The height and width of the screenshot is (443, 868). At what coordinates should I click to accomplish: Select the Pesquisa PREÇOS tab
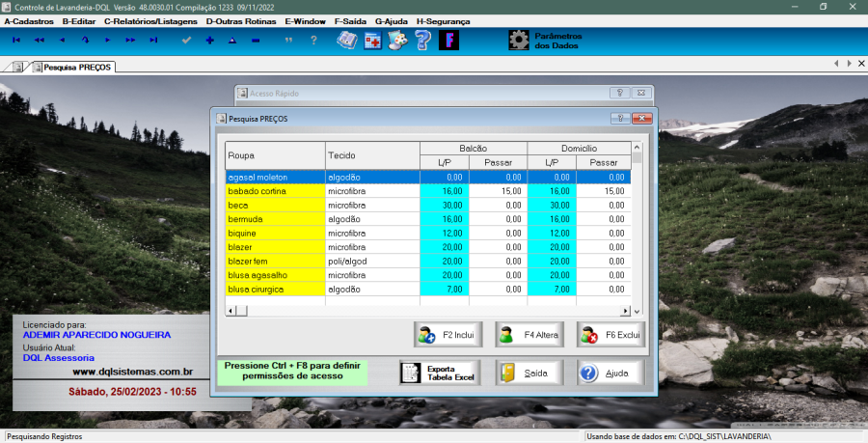point(75,68)
